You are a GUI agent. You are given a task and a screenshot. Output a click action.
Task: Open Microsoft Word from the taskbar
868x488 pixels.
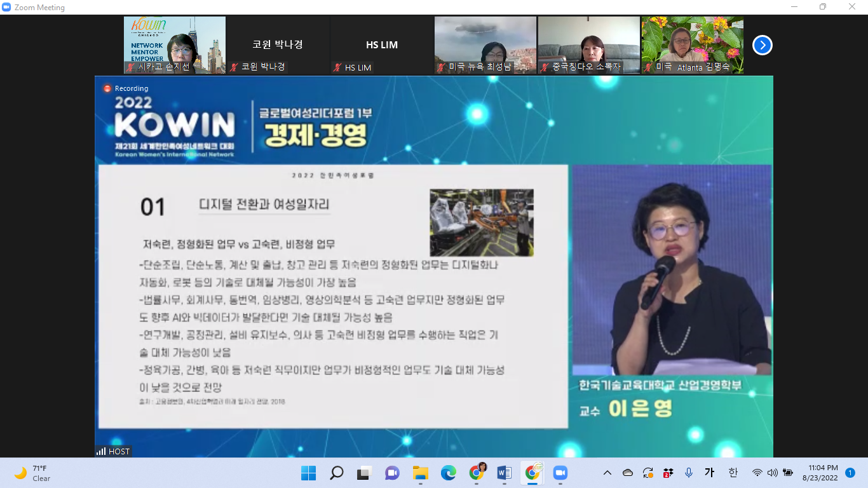click(x=505, y=473)
